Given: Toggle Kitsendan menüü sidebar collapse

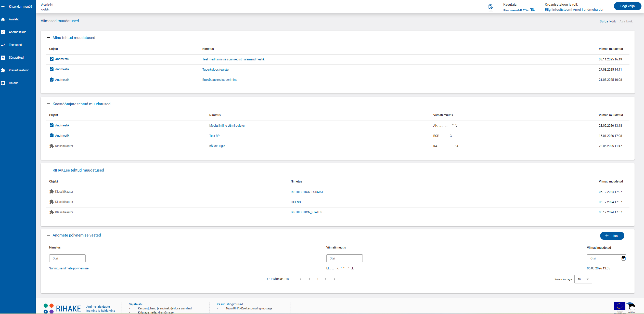Looking at the screenshot, I should pos(3,7).
